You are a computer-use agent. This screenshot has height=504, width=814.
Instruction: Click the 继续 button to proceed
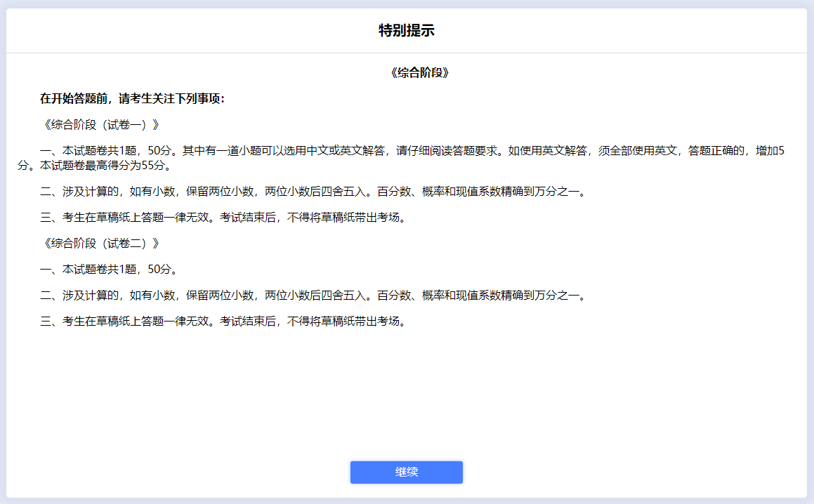(406, 472)
